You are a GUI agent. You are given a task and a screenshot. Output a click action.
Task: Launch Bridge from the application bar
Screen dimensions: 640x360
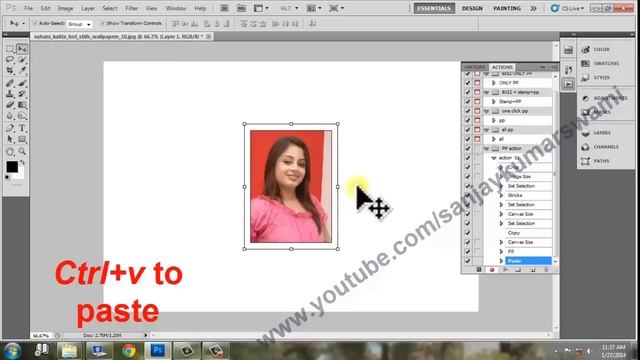click(224, 8)
